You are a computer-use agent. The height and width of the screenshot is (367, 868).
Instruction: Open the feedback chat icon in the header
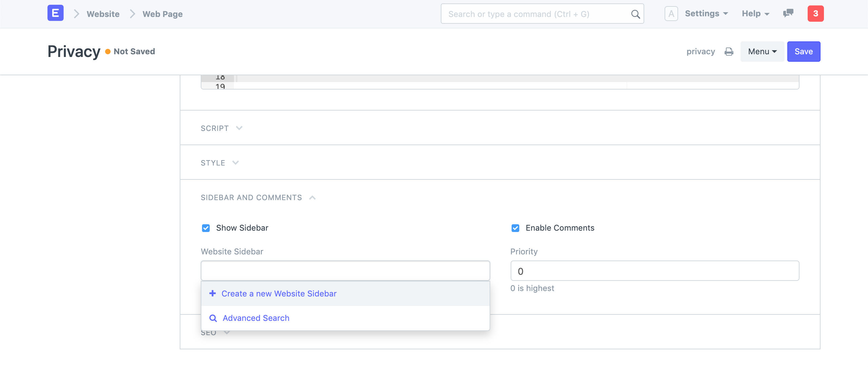(787, 14)
